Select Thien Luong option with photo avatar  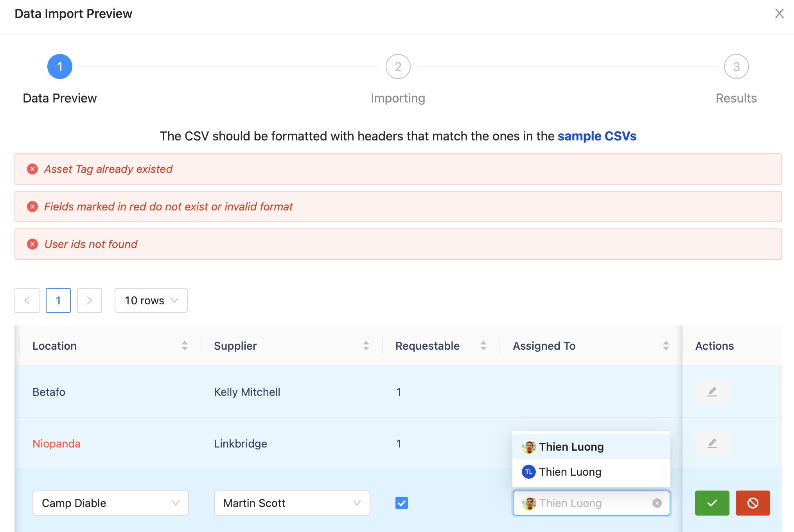(x=571, y=447)
